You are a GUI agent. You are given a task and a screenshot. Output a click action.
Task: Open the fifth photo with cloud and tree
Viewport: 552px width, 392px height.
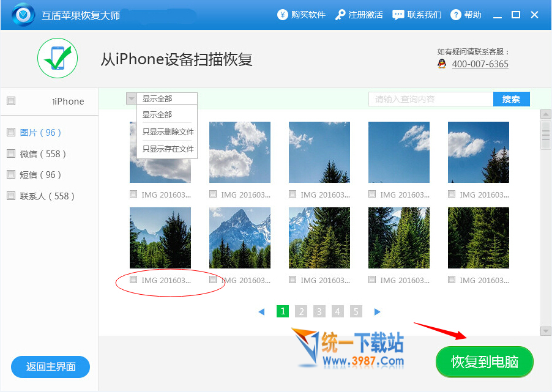click(x=479, y=152)
